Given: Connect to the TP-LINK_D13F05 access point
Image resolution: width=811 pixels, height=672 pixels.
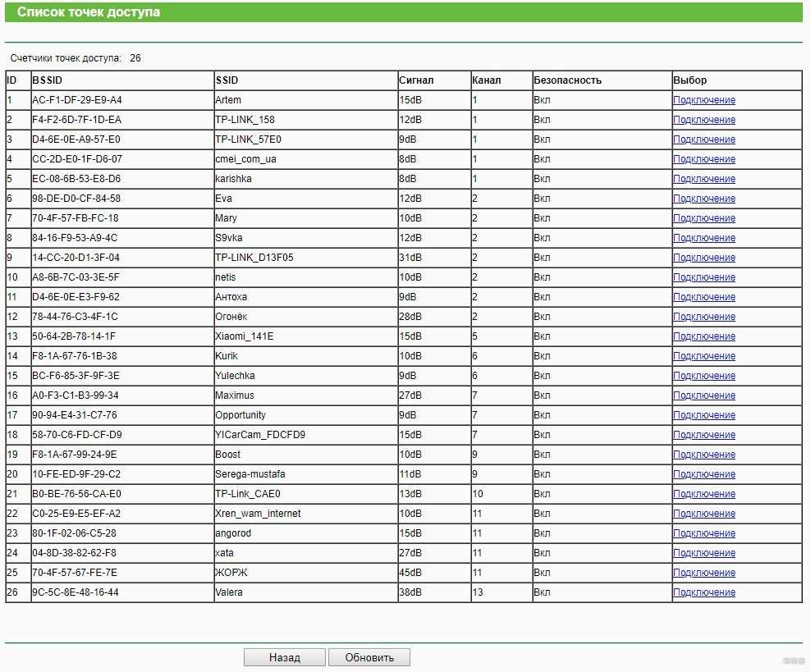Looking at the screenshot, I should [x=703, y=258].
